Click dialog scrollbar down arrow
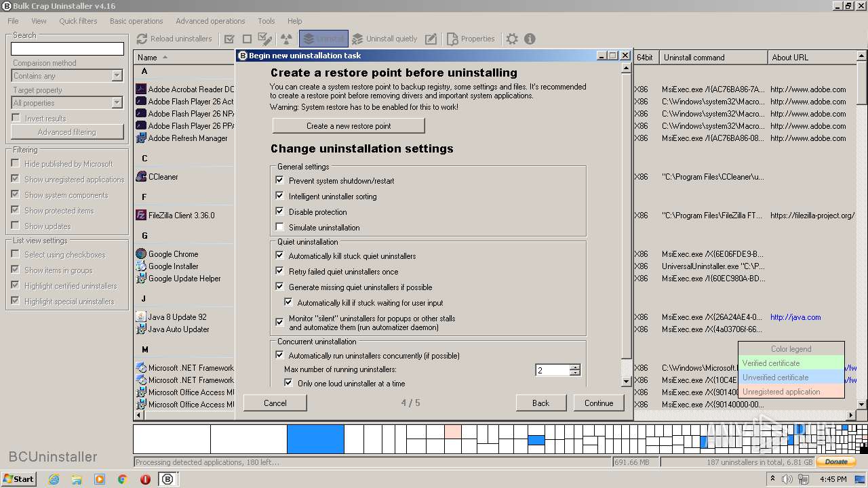Screen dimensions: 868x488 click(x=627, y=382)
